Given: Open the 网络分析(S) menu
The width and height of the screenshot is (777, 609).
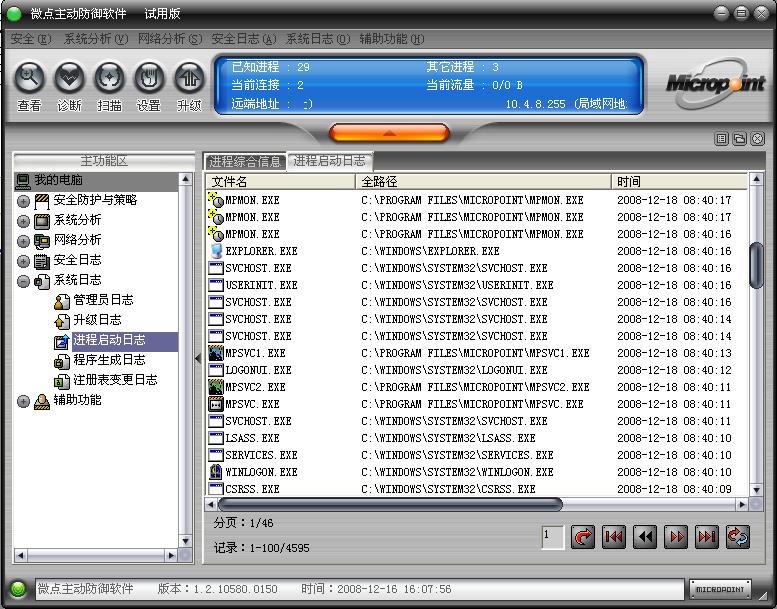Looking at the screenshot, I should click(170, 39).
